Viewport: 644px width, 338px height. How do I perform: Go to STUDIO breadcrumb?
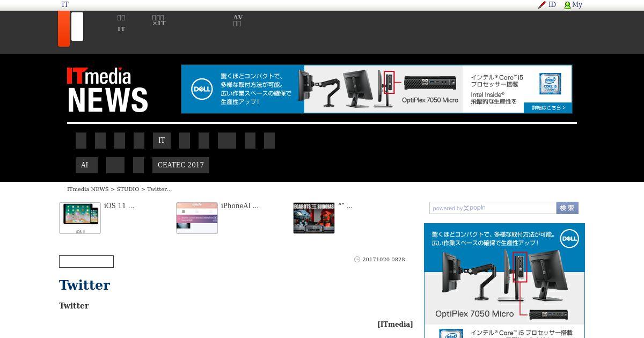tap(128, 189)
